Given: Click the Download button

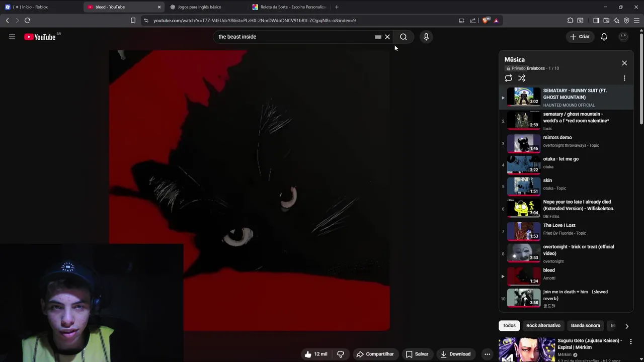Looking at the screenshot, I should point(455,354).
